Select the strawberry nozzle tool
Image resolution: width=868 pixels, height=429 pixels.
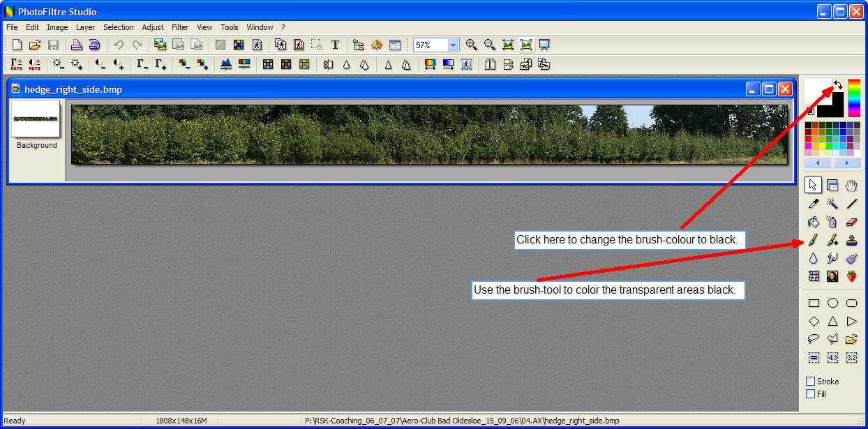(x=851, y=276)
